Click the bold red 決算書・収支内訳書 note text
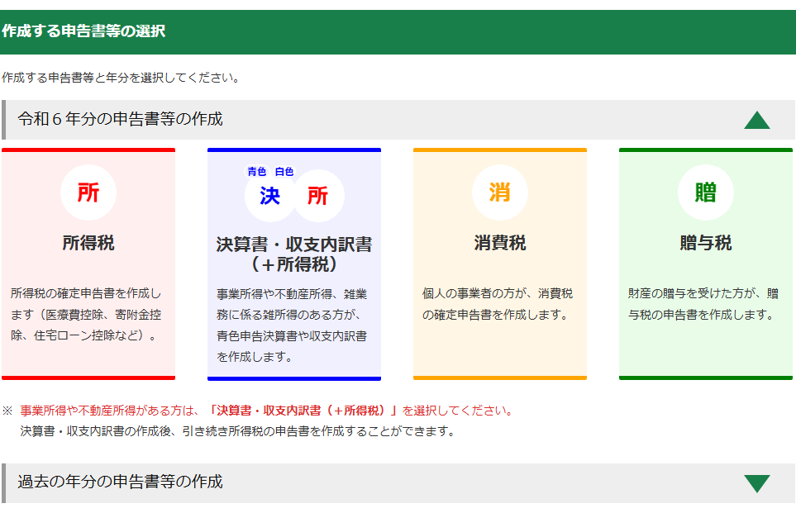This screenshot has height=532, width=796. tap(304, 411)
